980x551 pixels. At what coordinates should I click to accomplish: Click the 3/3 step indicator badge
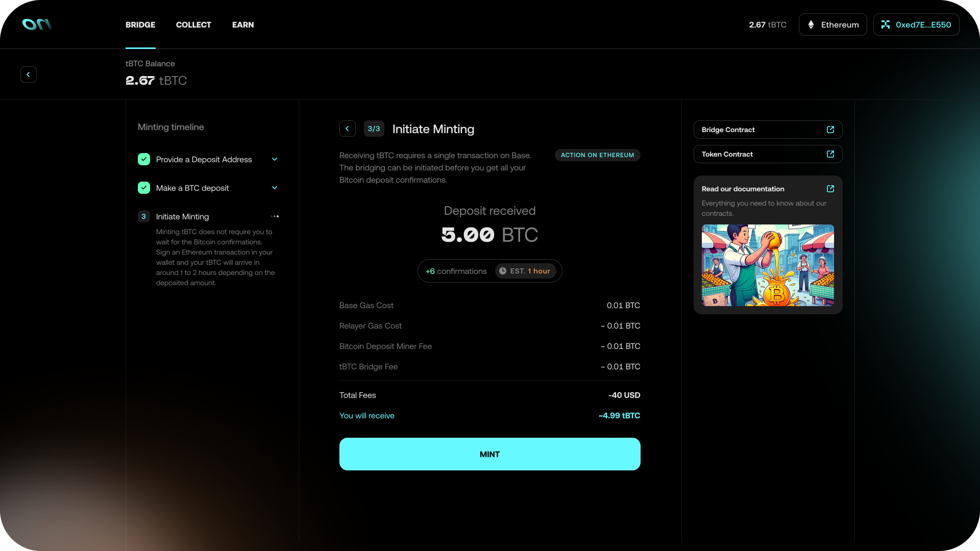374,129
